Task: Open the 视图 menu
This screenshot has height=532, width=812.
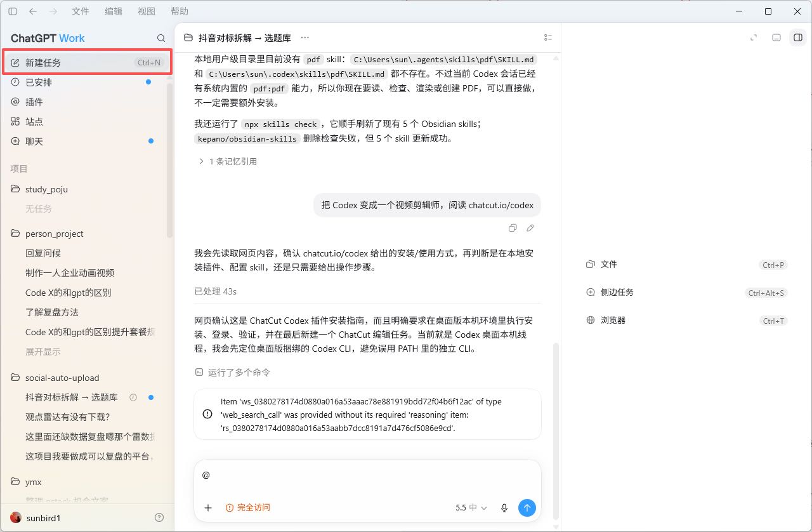Action: click(147, 11)
